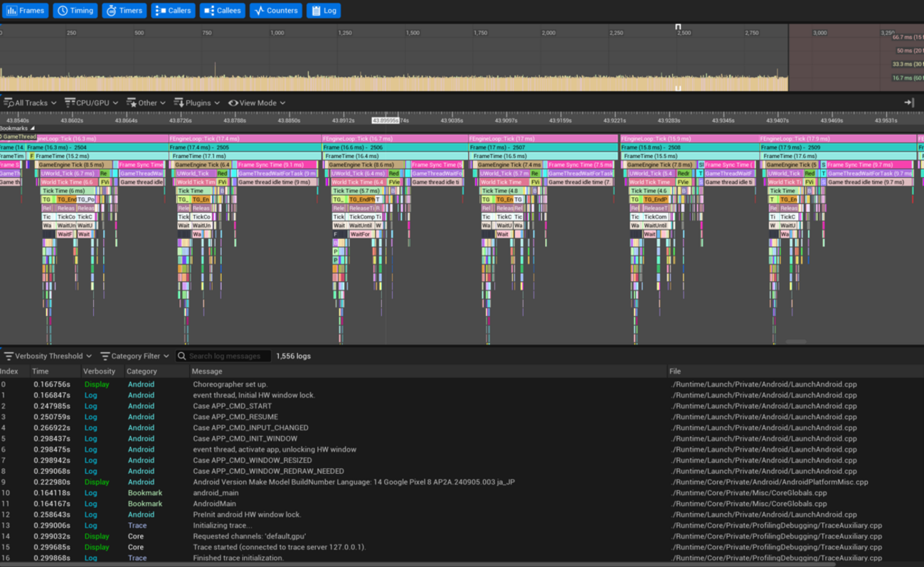
Task: Open the All Tracks filter dropdown
Action: point(30,102)
